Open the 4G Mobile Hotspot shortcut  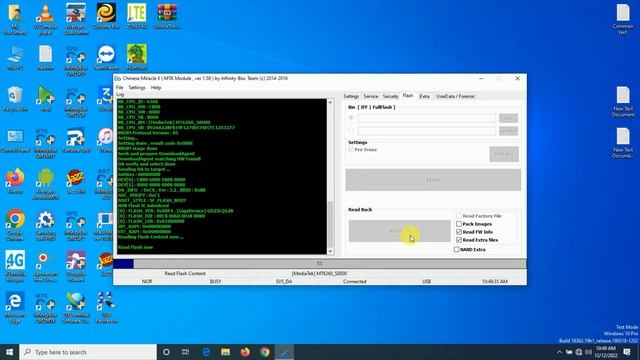click(x=15, y=266)
